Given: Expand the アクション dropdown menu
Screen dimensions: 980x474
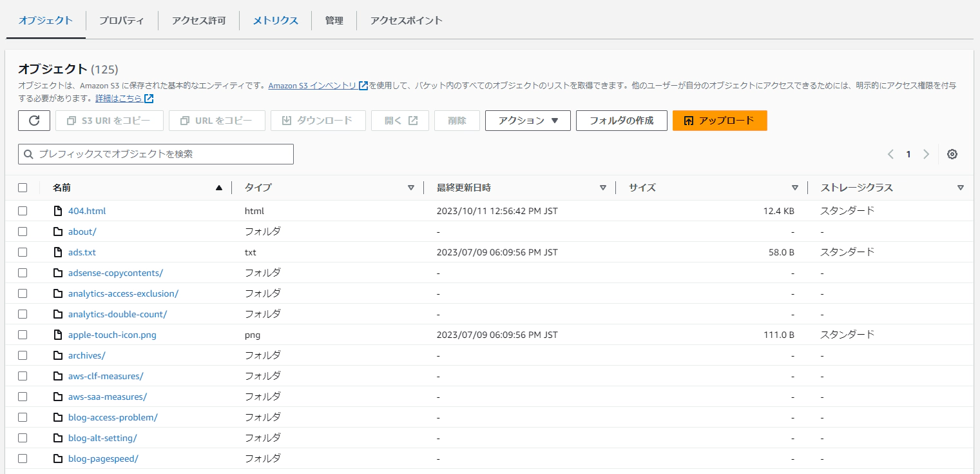Looking at the screenshot, I should [x=527, y=121].
